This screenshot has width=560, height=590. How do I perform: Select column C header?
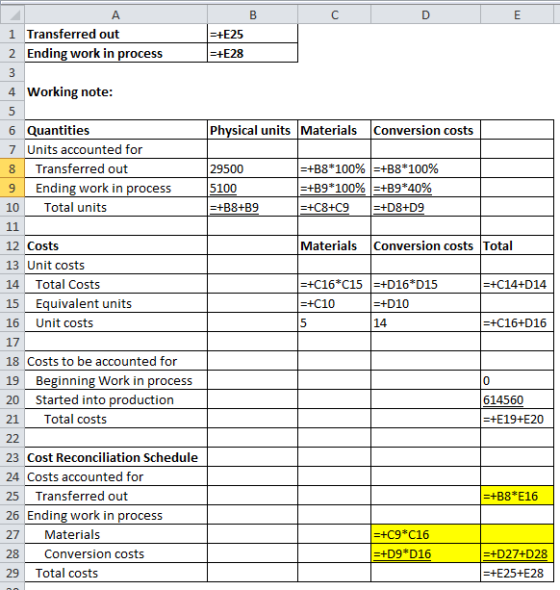pyautogui.click(x=334, y=15)
